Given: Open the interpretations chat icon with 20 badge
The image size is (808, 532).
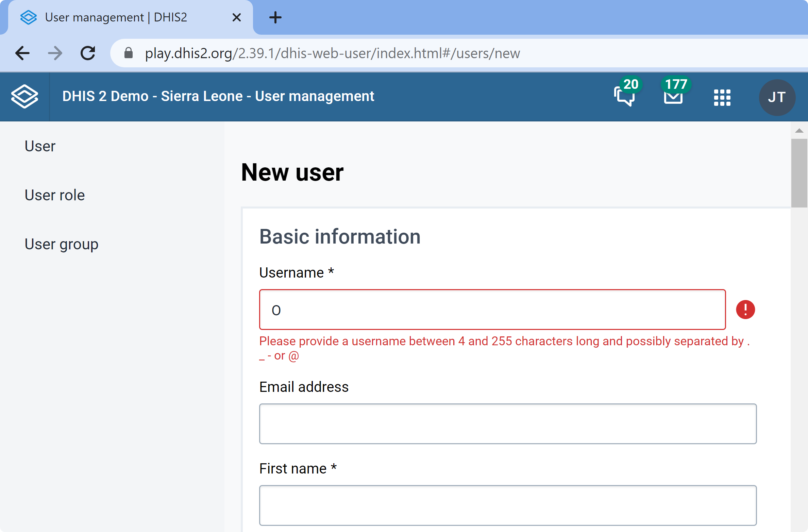Looking at the screenshot, I should click(x=625, y=97).
